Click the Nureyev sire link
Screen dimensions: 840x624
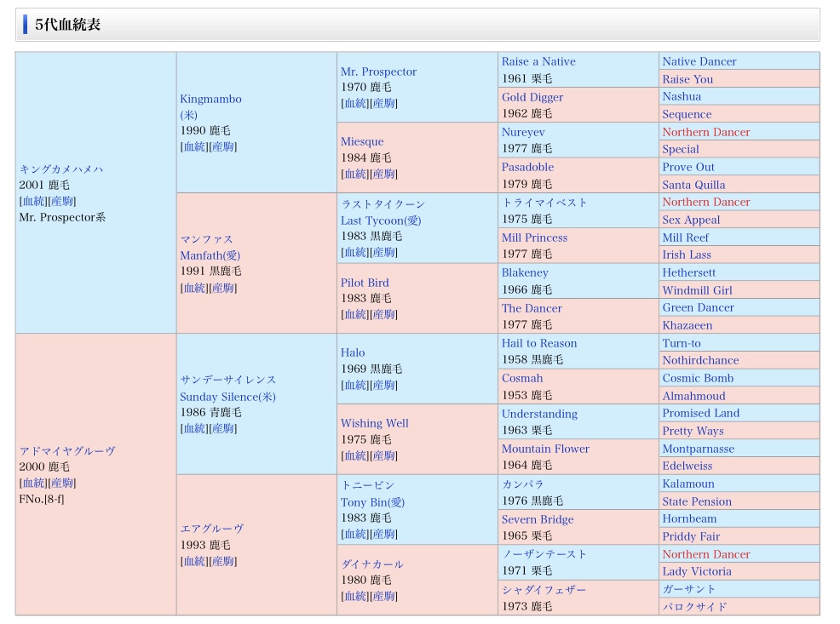click(x=522, y=132)
